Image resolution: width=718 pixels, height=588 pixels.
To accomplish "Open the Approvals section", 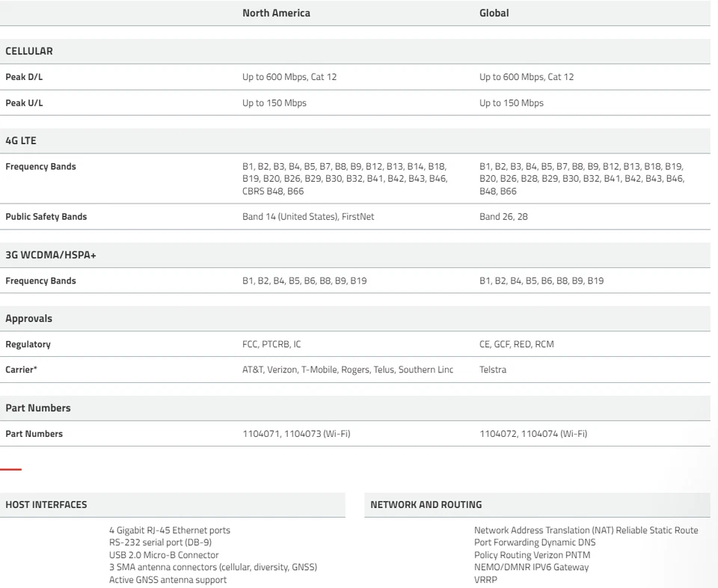I will [28, 318].
